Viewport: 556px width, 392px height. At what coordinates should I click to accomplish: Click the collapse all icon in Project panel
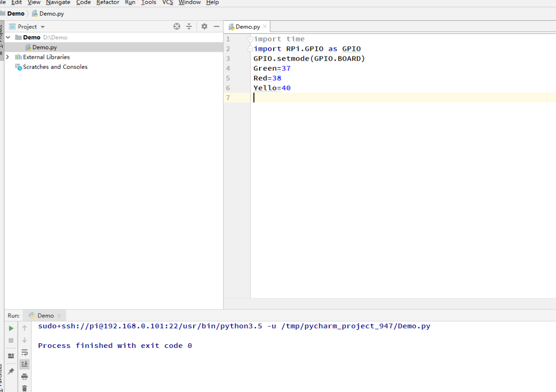pyautogui.click(x=189, y=26)
